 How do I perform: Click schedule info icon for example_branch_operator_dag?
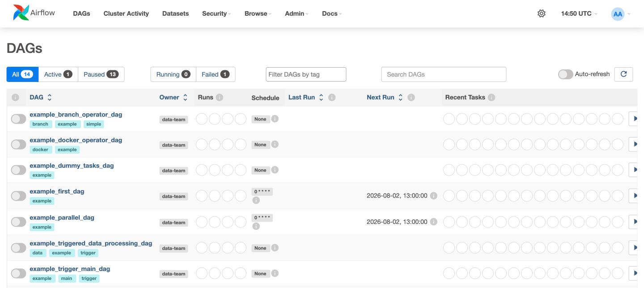275,119
